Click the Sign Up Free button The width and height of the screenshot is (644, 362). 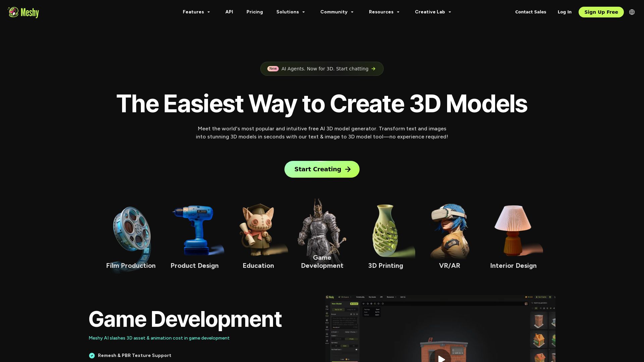[601, 12]
